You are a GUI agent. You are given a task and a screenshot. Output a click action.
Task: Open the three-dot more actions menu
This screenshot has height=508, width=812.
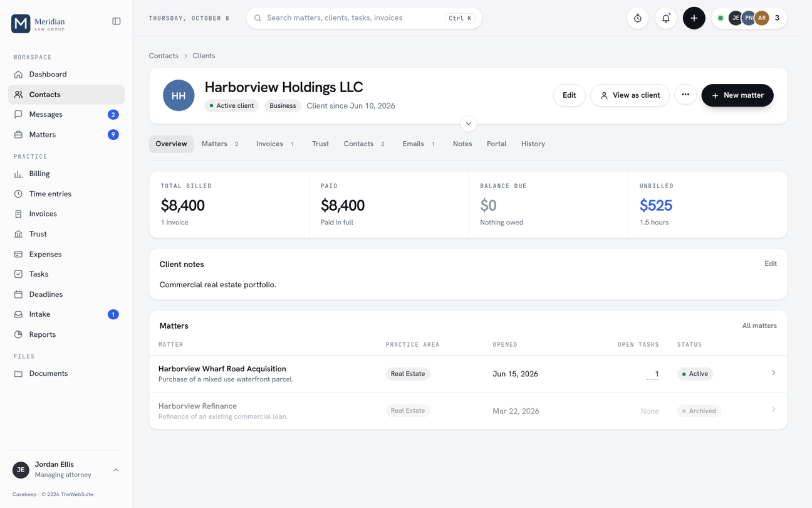coord(685,95)
